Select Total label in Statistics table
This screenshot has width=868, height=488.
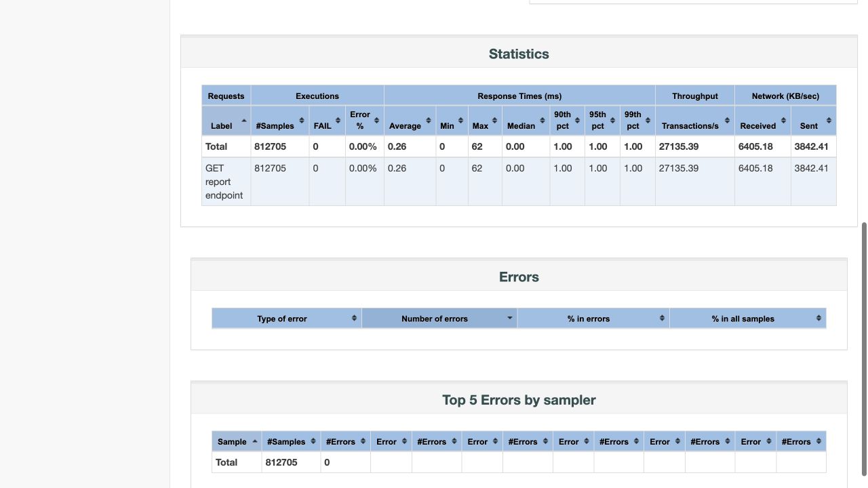pyautogui.click(x=216, y=146)
